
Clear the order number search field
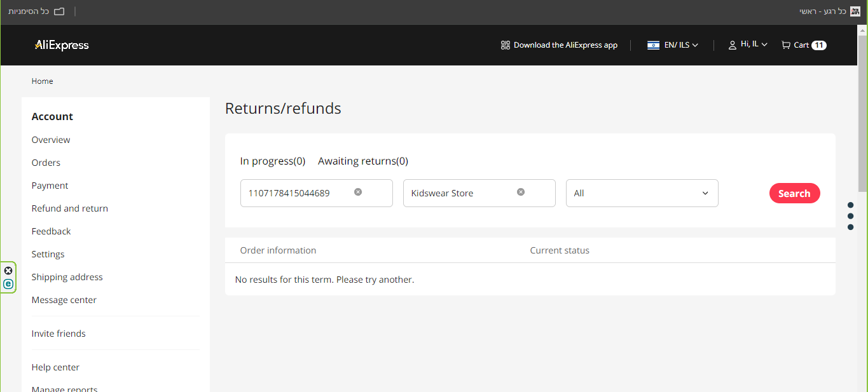[x=358, y=192]
